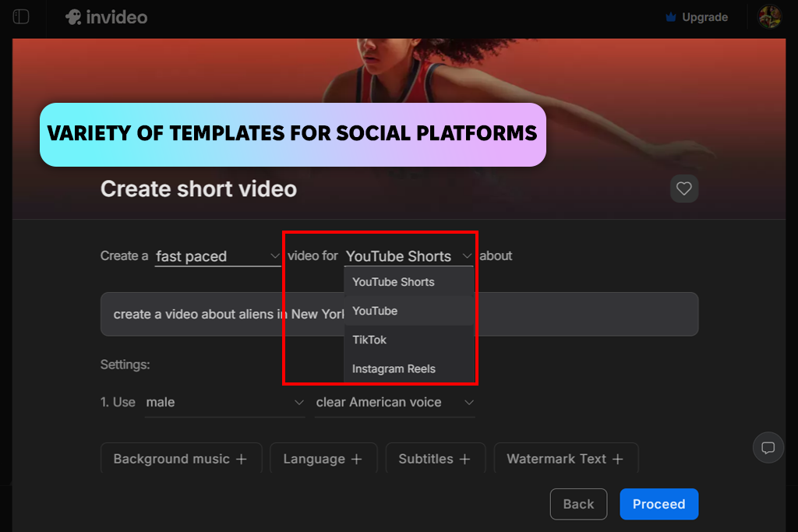Choose YouTube Shorts from the list

pos(409,282)
